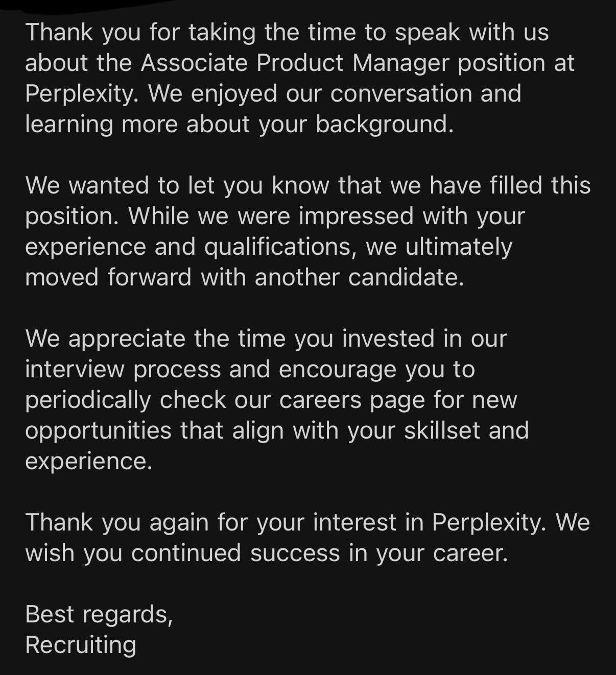Click the text "We appreciate the time"
This screenshot has height=675, width=616.
pos(155,339)
